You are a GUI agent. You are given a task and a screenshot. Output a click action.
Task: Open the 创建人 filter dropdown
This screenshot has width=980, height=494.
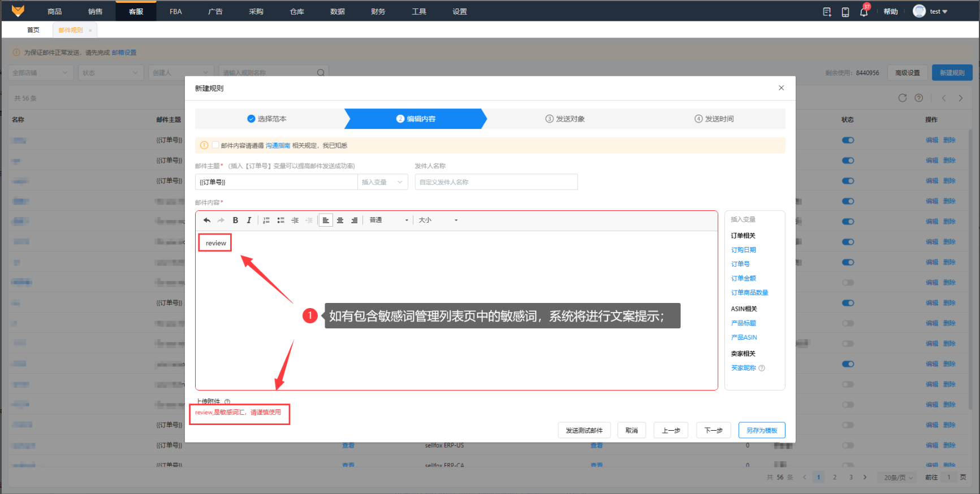tap(181, 72)
